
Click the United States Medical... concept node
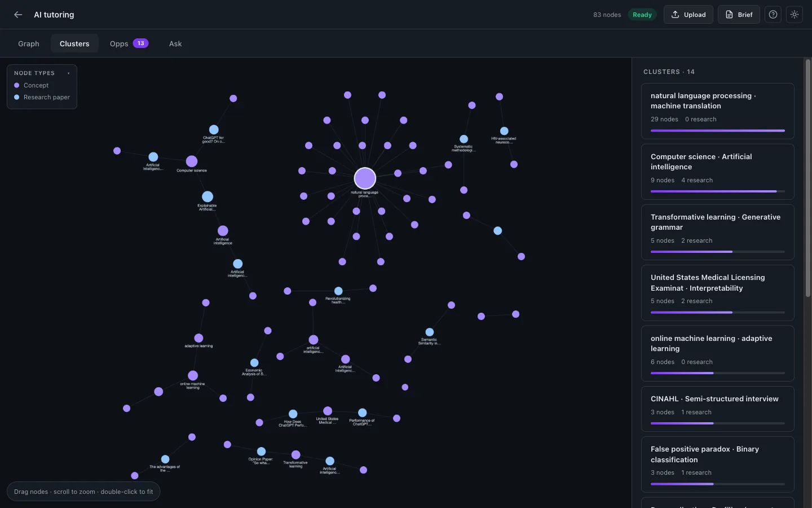click(328, 411)
